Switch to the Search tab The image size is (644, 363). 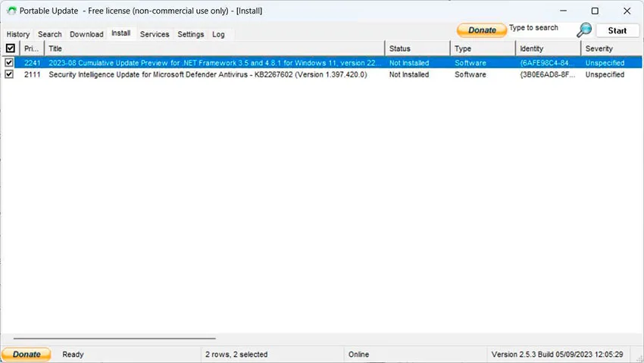[x=50, y=35]
